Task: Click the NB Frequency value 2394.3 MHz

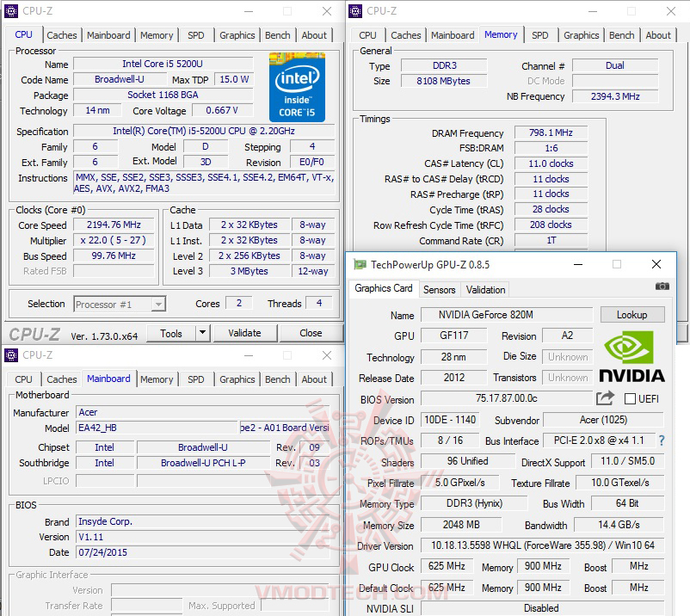Action: pyautogui.click(x=615, y=96)
